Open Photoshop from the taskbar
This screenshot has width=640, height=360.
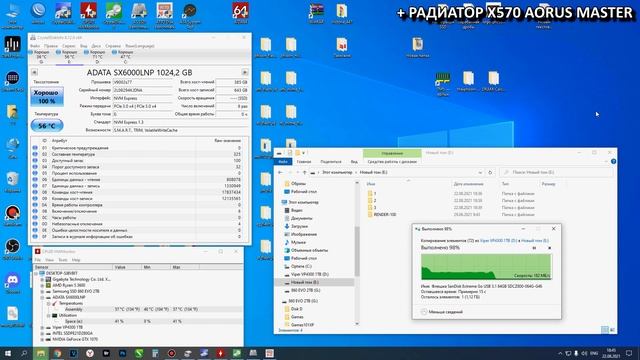(122, 353)
